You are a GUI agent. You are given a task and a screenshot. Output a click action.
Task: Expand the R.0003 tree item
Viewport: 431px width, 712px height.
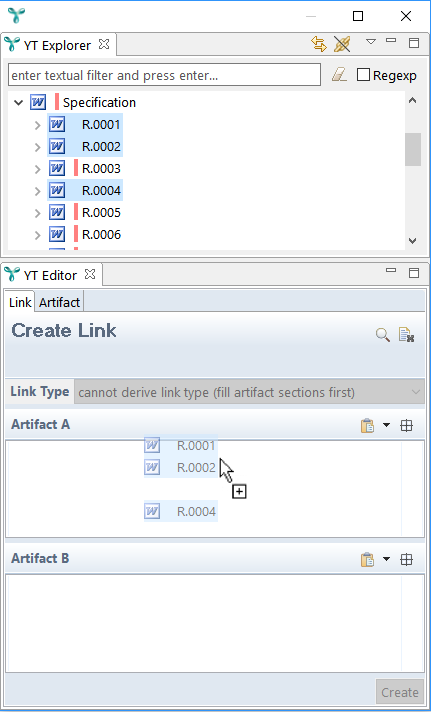click(x=38, y=169)
